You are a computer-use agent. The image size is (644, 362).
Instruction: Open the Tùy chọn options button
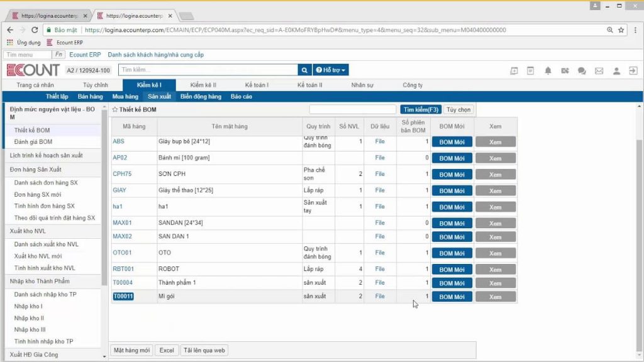pos(458,109)
